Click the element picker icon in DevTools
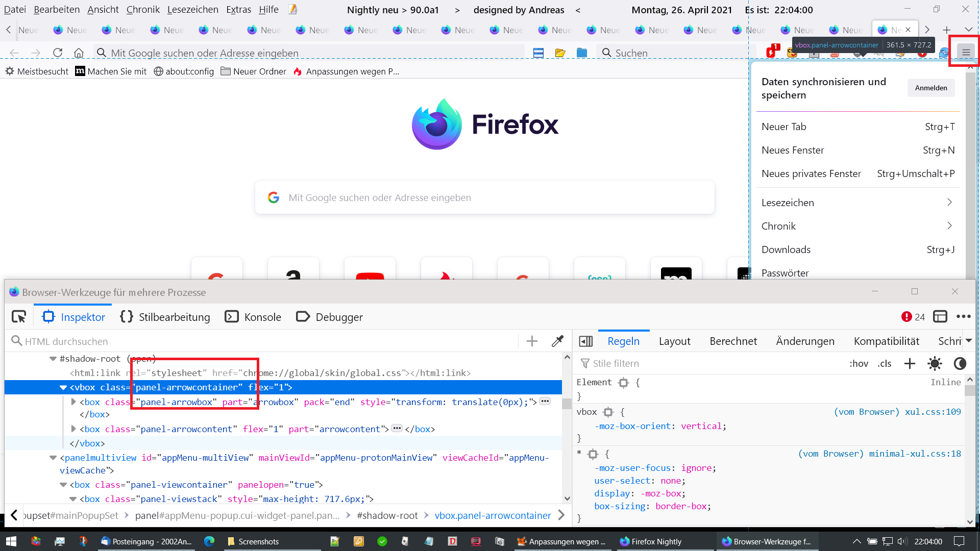Image resolution: width=980 pixels, height=551 pixels. pos(19,317)
